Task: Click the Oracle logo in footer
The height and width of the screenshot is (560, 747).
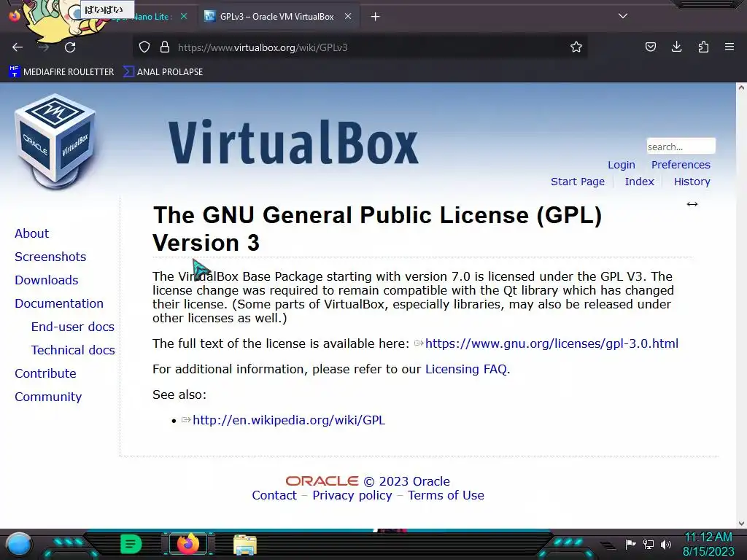Action: click(322, 481)
